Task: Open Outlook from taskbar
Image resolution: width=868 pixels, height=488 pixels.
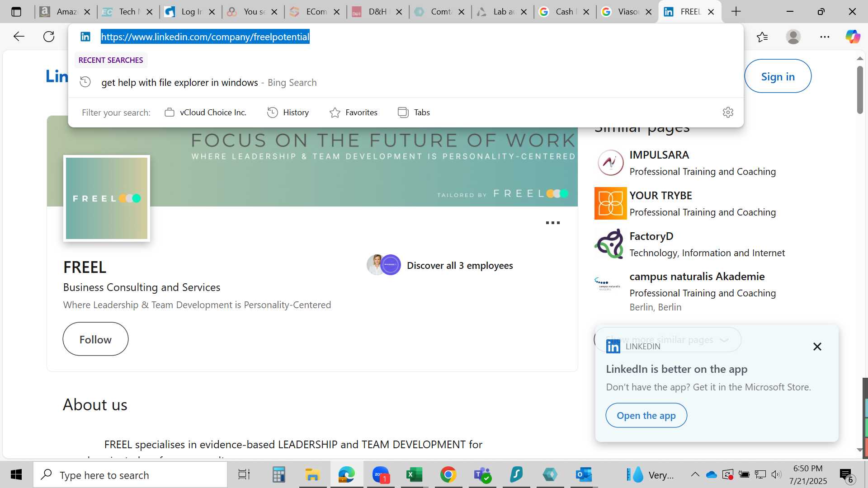Action: (584, 475)
